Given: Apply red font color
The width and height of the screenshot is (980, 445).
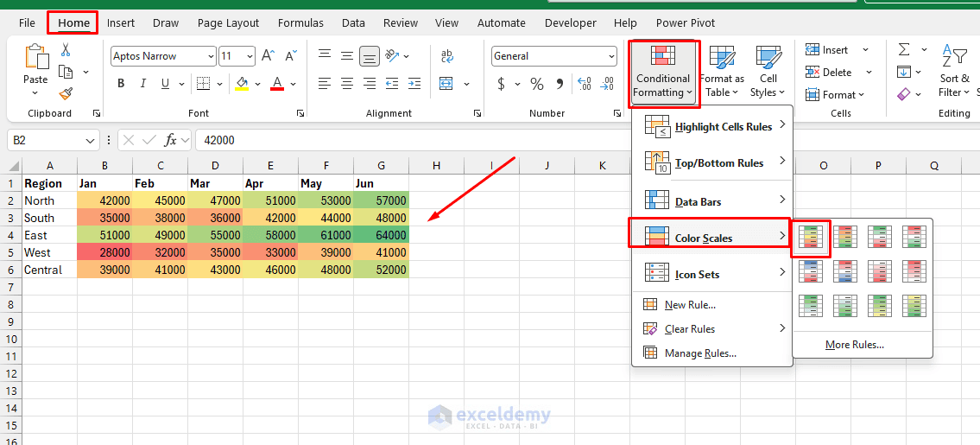Looking at the screenshot, I should (x=277, y=83).
